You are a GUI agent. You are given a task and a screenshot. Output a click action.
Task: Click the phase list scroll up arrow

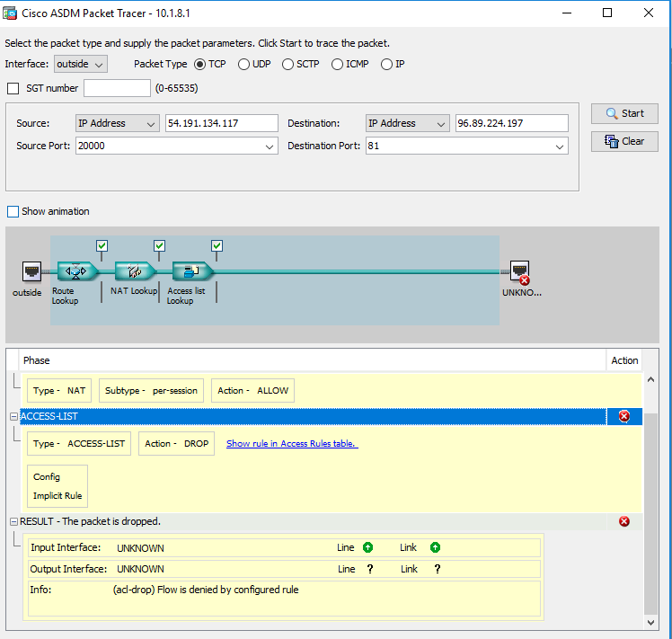[x=650, y=379]
